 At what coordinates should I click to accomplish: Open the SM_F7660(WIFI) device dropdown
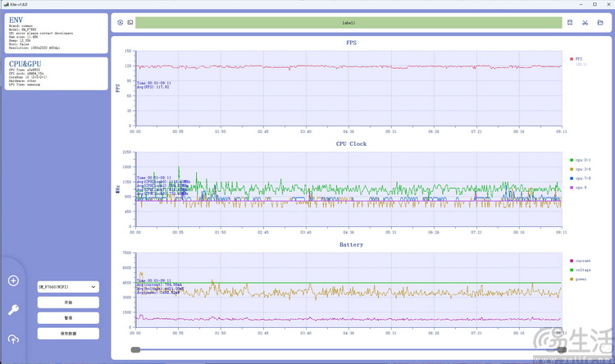[68, 287]
